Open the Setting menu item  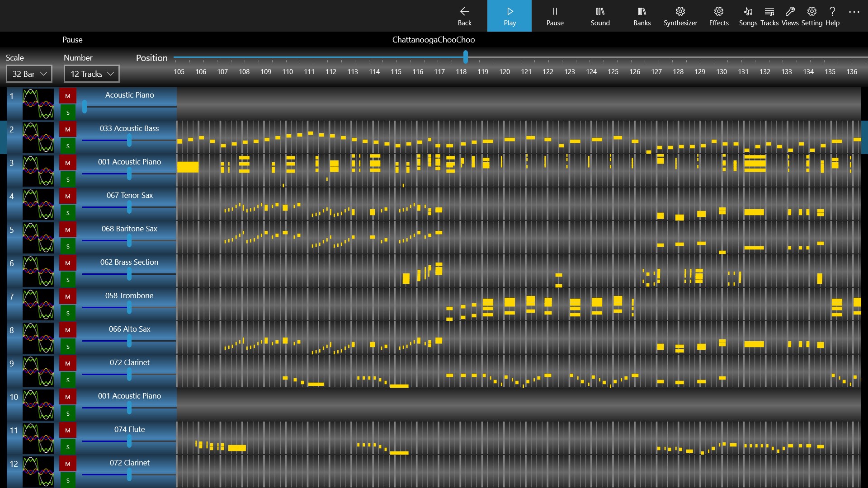tap(811, 16)
